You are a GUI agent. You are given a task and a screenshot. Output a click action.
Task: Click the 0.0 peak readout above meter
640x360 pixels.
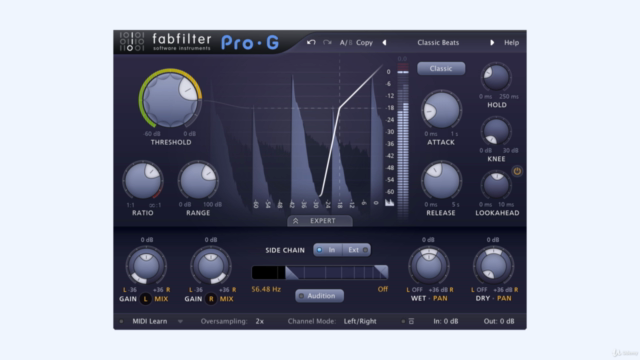(x=402, y=59)
